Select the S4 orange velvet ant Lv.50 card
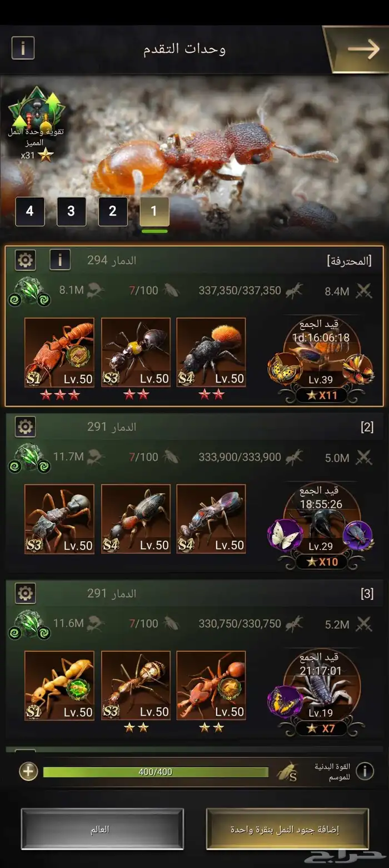This screenshot has height=868, width=389. [x=211, y=353]
